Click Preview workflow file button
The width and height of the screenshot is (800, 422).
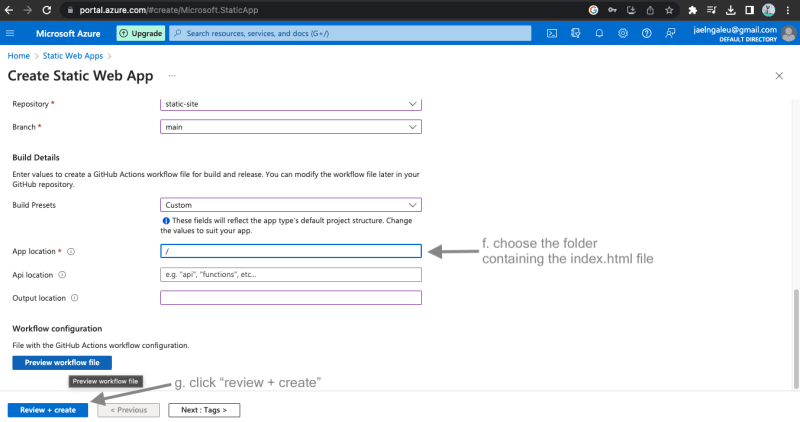coord(62,363)
